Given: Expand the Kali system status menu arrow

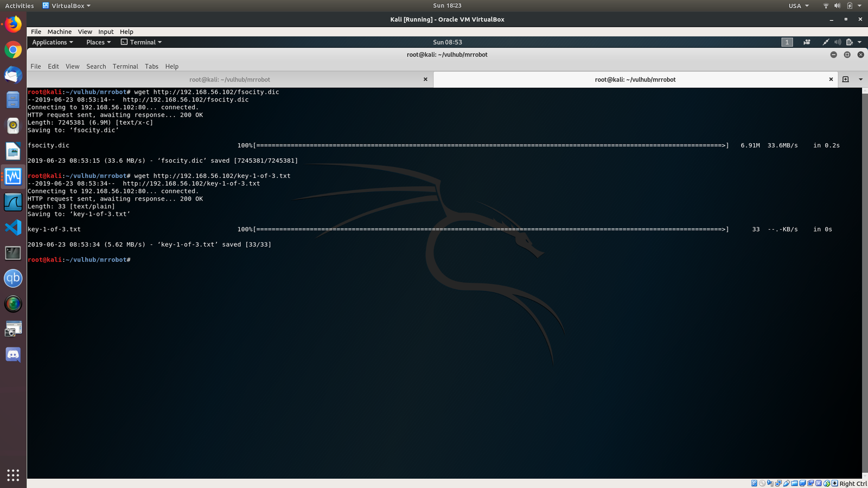Looking at the screenshot, I should [860, 42].
